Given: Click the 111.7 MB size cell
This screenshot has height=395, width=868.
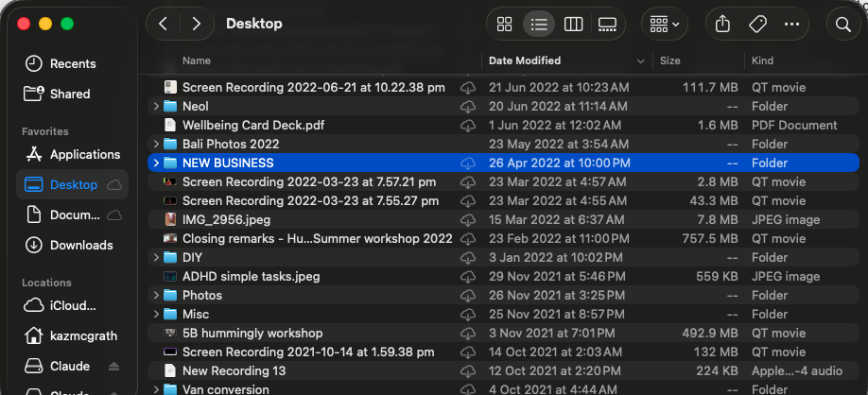Looking at the screenshot, I should (710, 87).
